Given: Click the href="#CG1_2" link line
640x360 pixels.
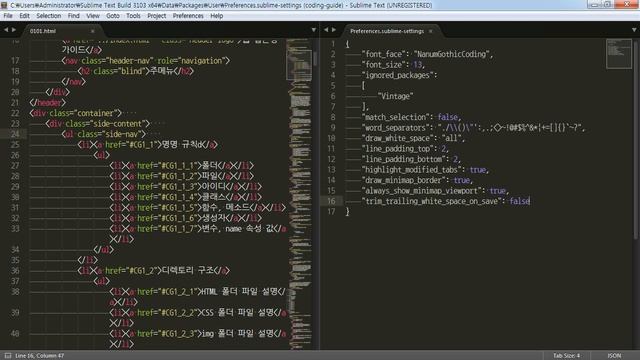Looking at the screenshot, I should coord(153,270).
